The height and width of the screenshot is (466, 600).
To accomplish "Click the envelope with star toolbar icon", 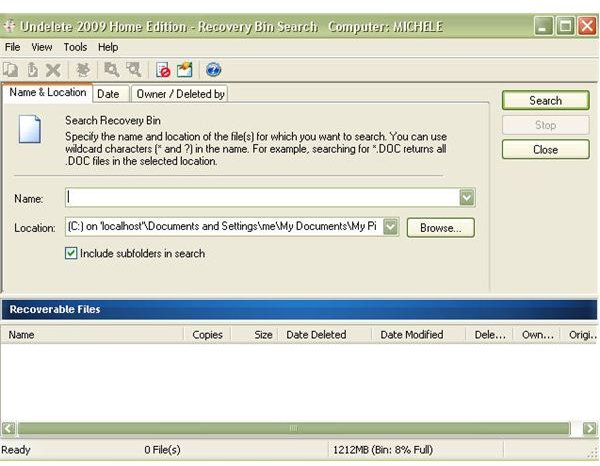I will (x=185, y=70).
